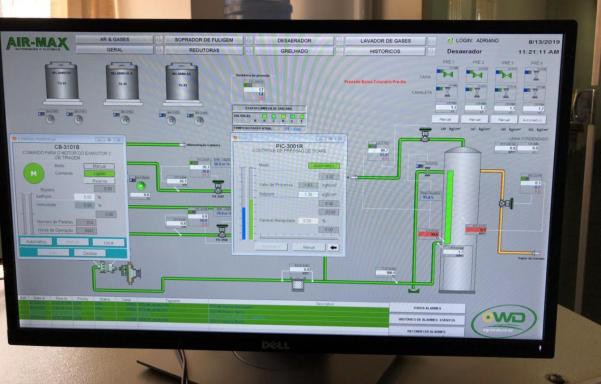Click the valve on the orange pipe
The height and width of the screenshot is (384, 601).
pyautogui.click(x=506, y=203)
